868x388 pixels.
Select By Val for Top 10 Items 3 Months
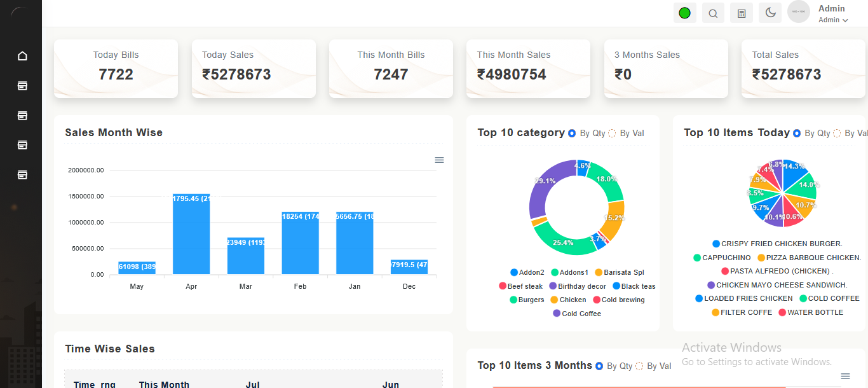pyautogui.click(x=639, y=366)
